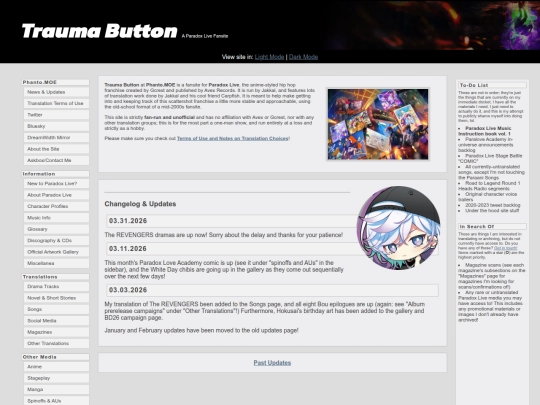Screen dimensions: 540x405
Task: Open Other Translations page
Action: point(56,343)
